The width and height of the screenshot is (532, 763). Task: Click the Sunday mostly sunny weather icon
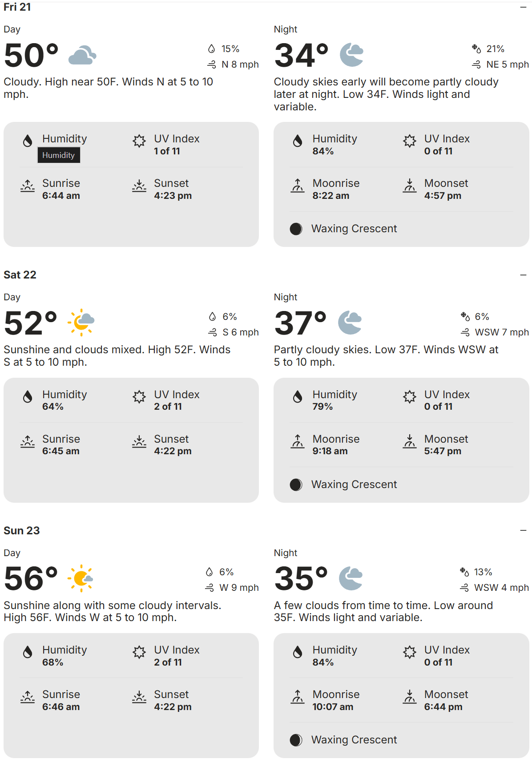point(81,578)
